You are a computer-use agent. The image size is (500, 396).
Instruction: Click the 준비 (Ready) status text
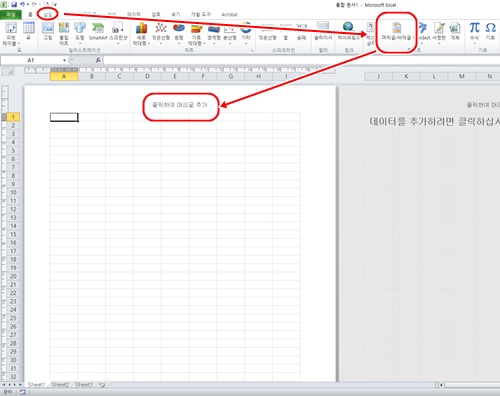coord(8,392)
